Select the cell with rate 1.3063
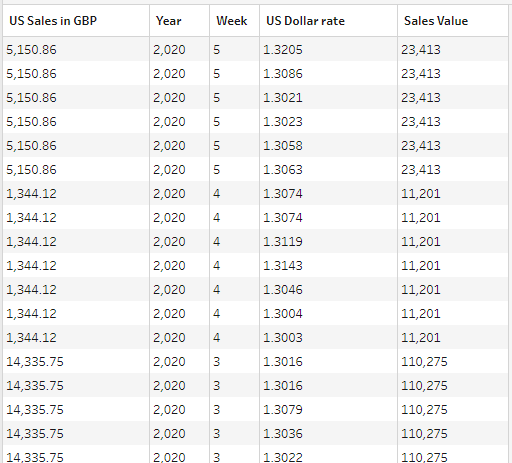Image resolution: width=512 pixels, height=463 pixels. [x=328, y=169]
